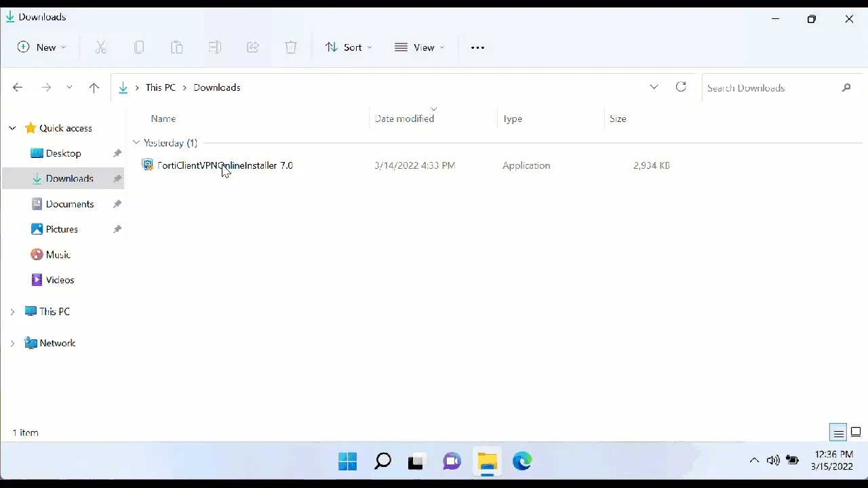
Task: Collapse the Yesterday (1) group
Action: pos(136,142)
